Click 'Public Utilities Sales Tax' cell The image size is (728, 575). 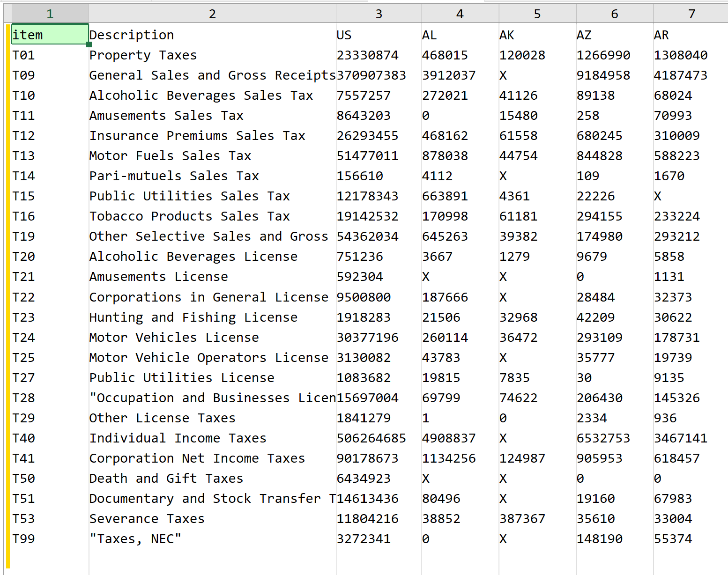(x=212, y=196)
